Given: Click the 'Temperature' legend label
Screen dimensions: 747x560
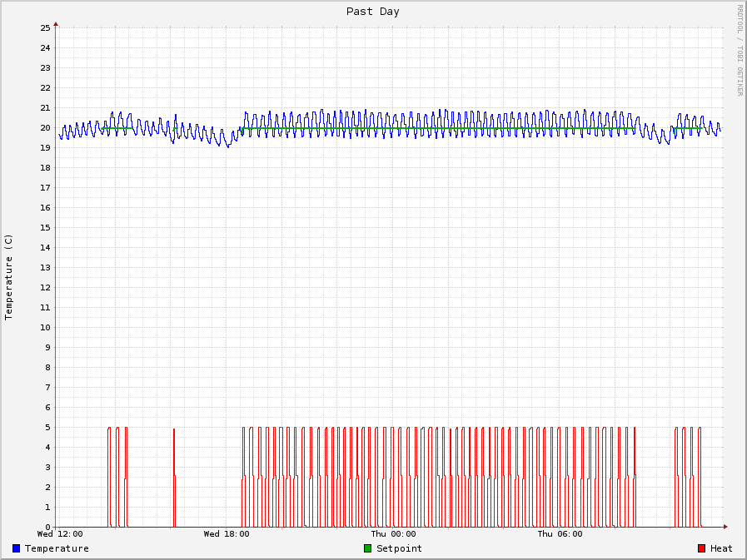Looking at the screenshot, I should point(57,548).
